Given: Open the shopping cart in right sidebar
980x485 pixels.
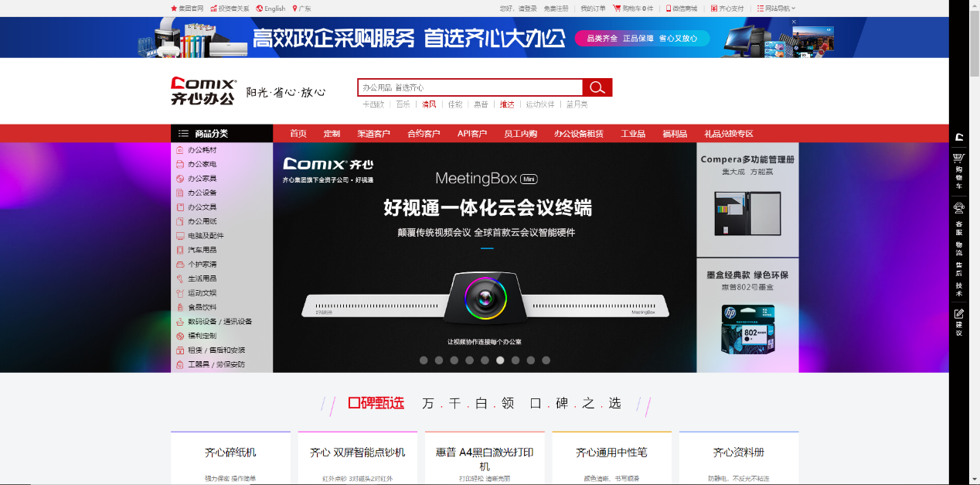Looking at the screenshot, I should [959, 170].
